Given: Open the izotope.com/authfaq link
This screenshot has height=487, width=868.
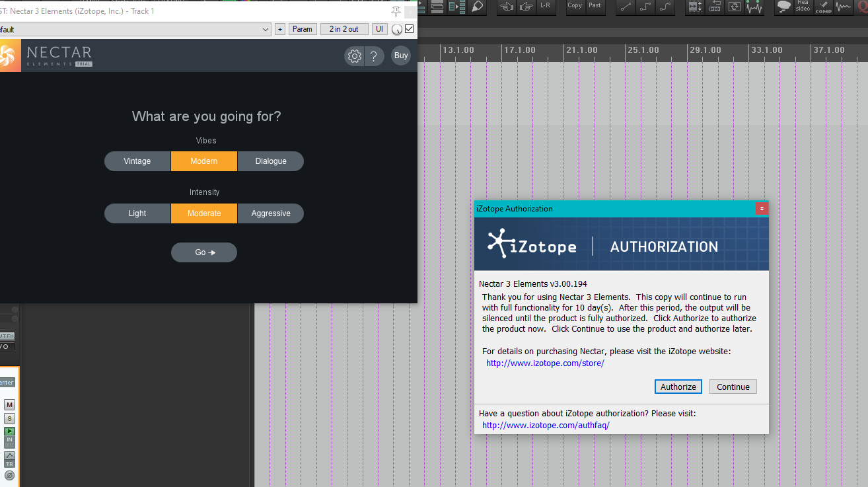Looking at the screenshot, I should coord(546,425).
